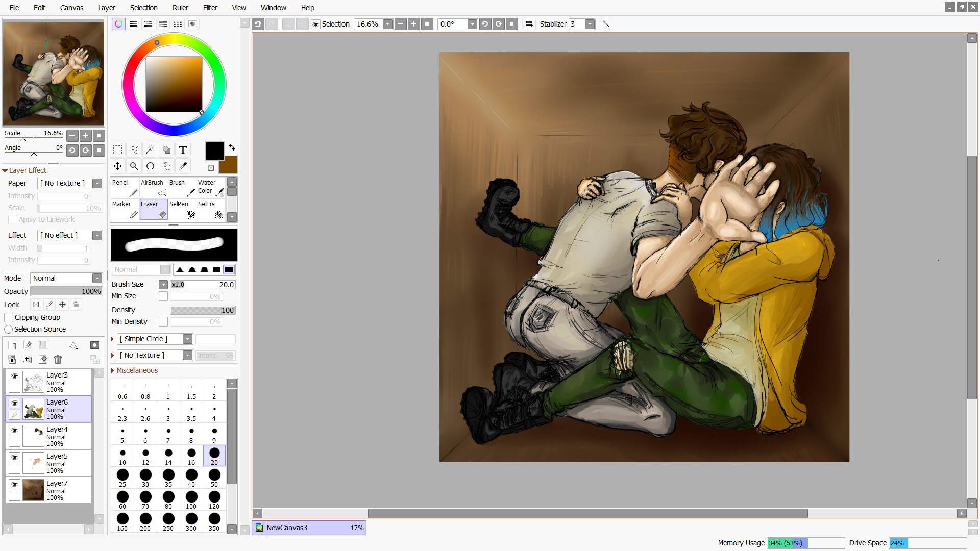The image size is (980, 551).
Task: Open the Layer menu
Action: 106,8
